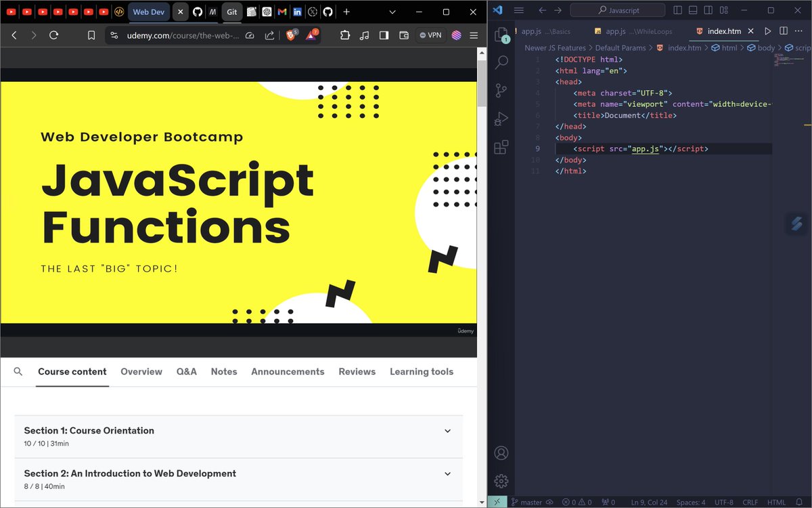The height and width of the screenshot is (508, 812).
Task: Change CRLF line ending setting
Action: click(750, 502)
